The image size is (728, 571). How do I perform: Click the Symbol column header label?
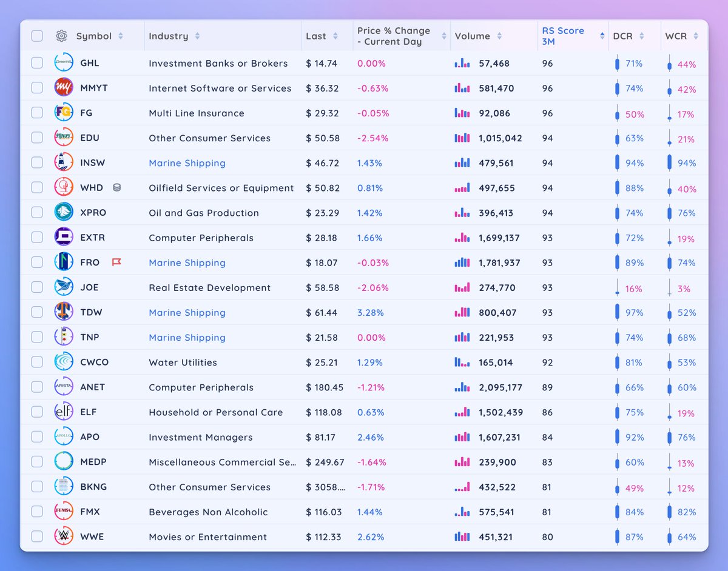pos(94,36)
